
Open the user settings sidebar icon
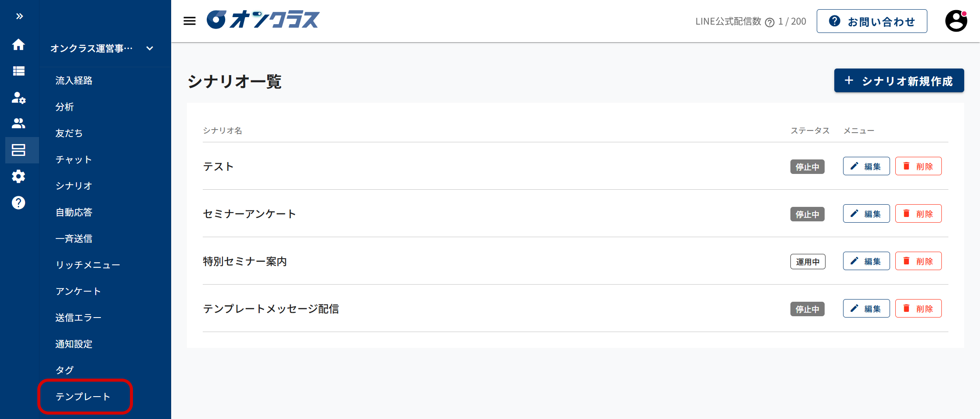(18, 98)
